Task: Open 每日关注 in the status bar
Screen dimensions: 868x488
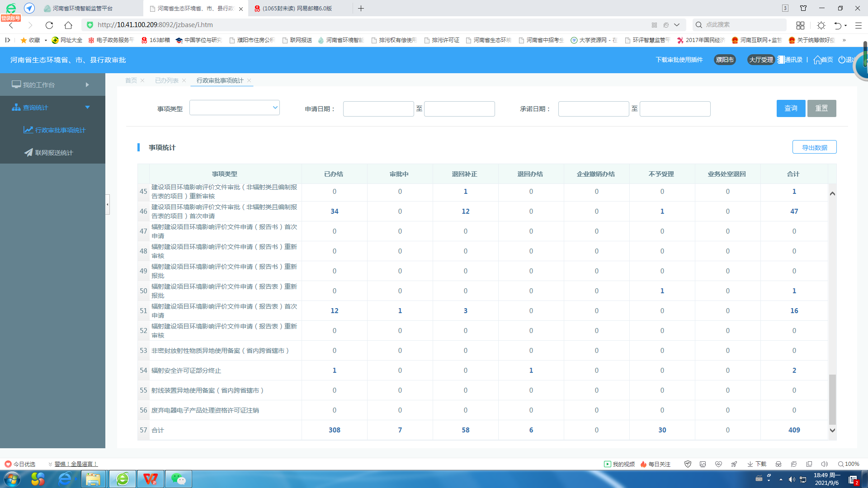Action: [x=656, y=464]
